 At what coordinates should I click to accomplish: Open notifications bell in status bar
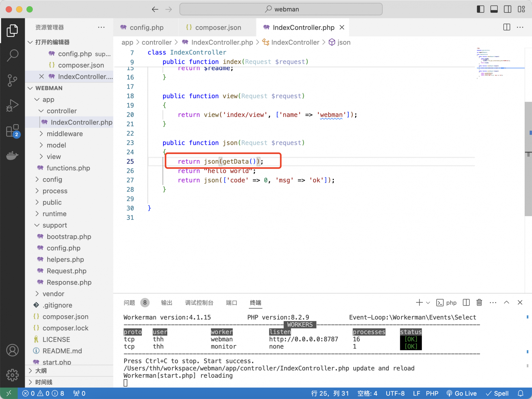click(520, 393)
